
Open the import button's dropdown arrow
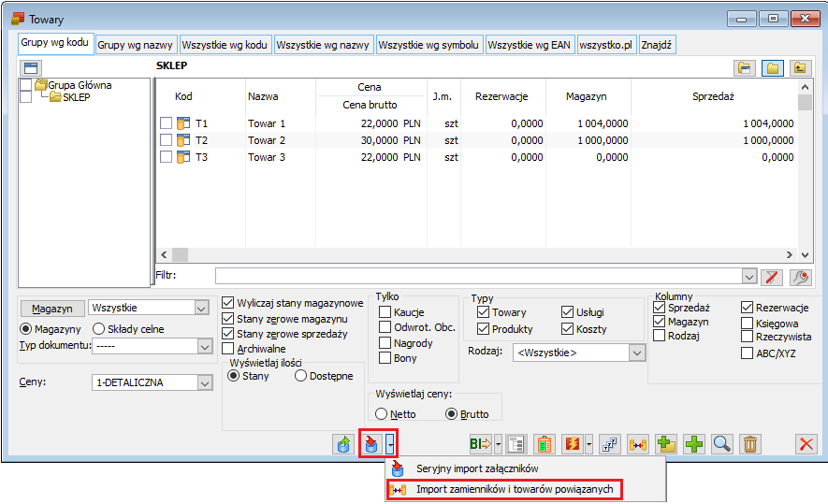point(390,444)
